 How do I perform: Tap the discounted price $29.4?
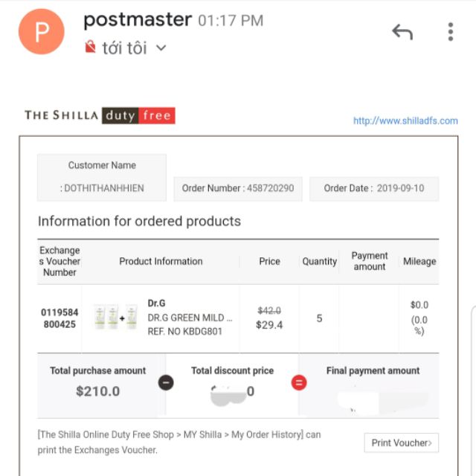(269, 325)
